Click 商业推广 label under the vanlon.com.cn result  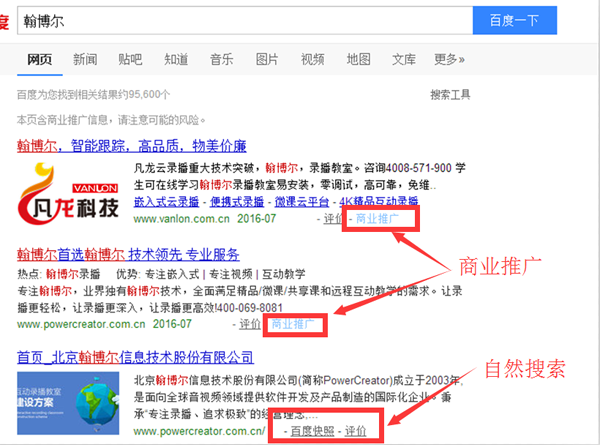[378, 218]
